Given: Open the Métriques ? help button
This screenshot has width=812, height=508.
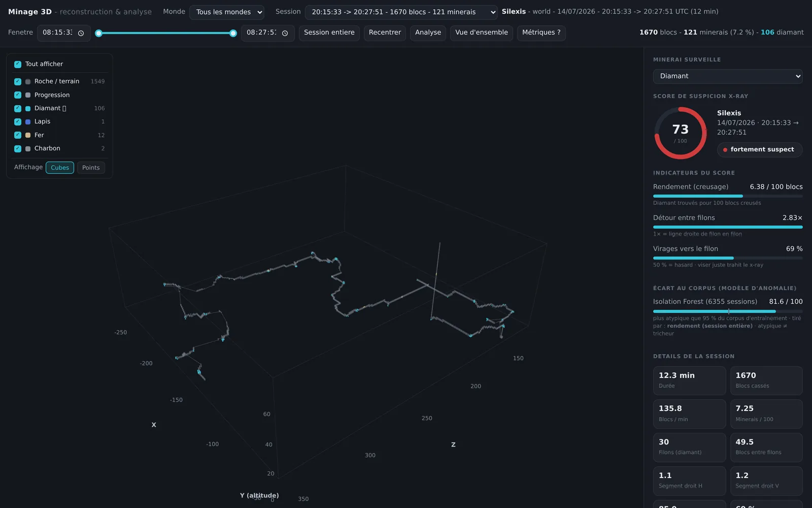Looking at the screenshot, I should pyautogui.click(x=542, y=33).
